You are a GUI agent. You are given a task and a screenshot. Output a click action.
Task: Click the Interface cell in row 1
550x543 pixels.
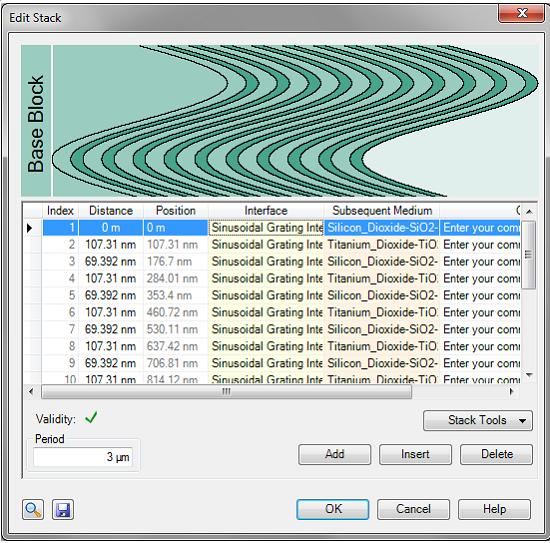click(x=266, y=228)
